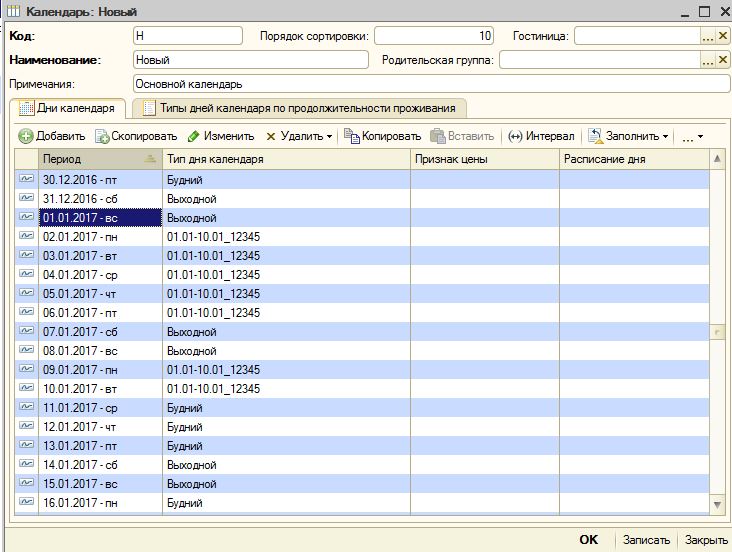Screen dimensions: 732x552
Task: Click the row icon for 14.01.2017
Action: pyautogui.click(x=27, y=464)
